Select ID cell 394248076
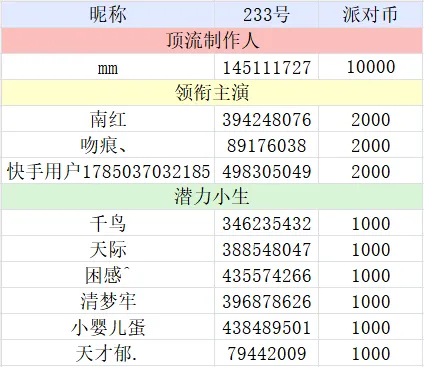Viewport: 424px width, 367px height. [266, 119]
